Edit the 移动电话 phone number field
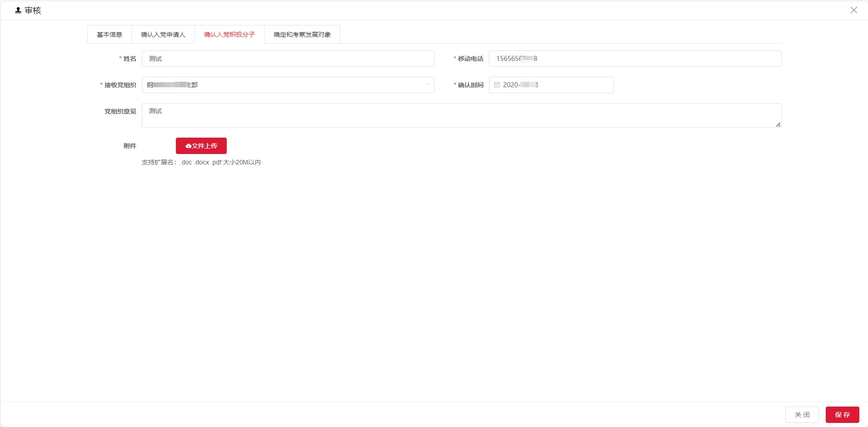The height and width of the screenshot is (427, 868). pyautogui.click(x=635, y=59)
